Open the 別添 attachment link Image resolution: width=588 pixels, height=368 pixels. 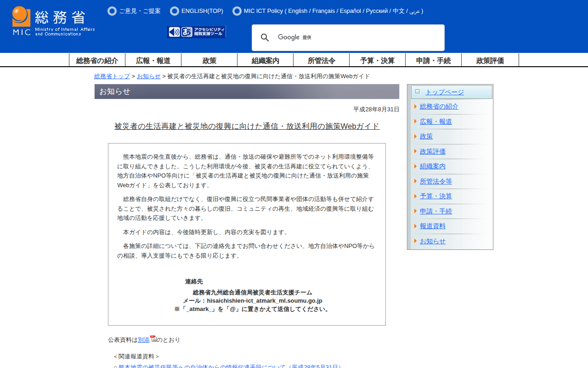click(x=144, y=340)
